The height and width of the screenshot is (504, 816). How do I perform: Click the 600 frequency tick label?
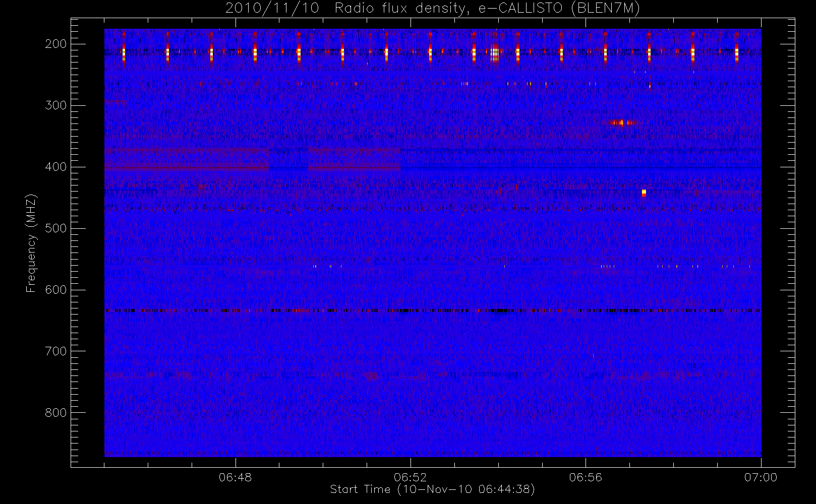[56, 290]
